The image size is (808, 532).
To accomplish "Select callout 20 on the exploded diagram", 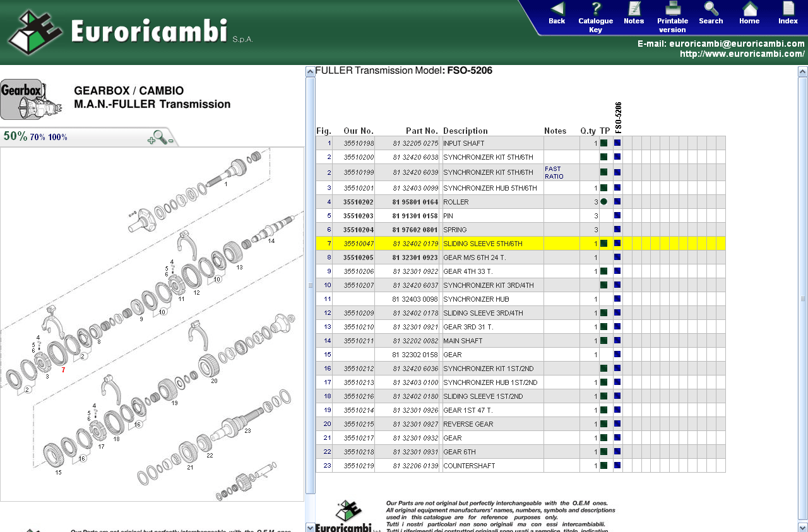I will 214,381.
